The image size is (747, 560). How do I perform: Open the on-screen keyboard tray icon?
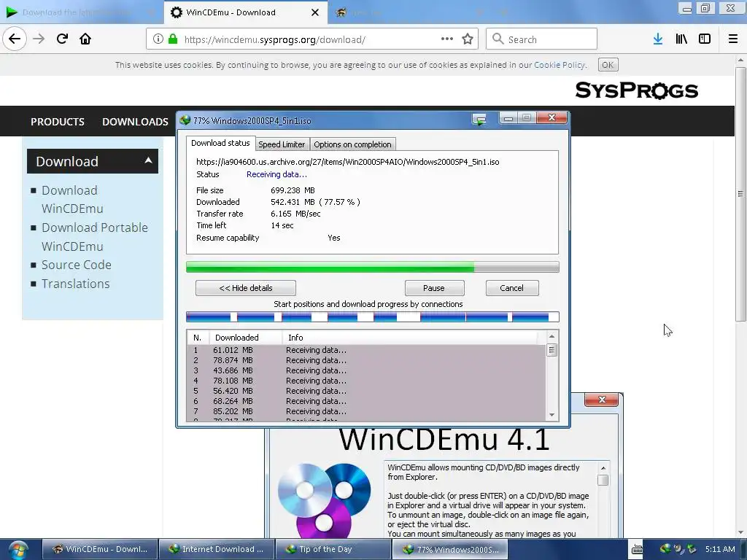pos(637,549)
